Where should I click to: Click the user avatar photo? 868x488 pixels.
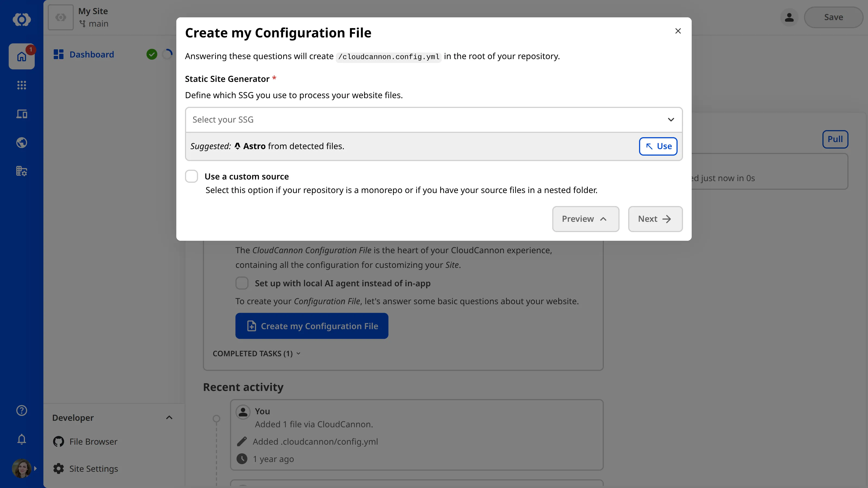(x=22, y=468)
